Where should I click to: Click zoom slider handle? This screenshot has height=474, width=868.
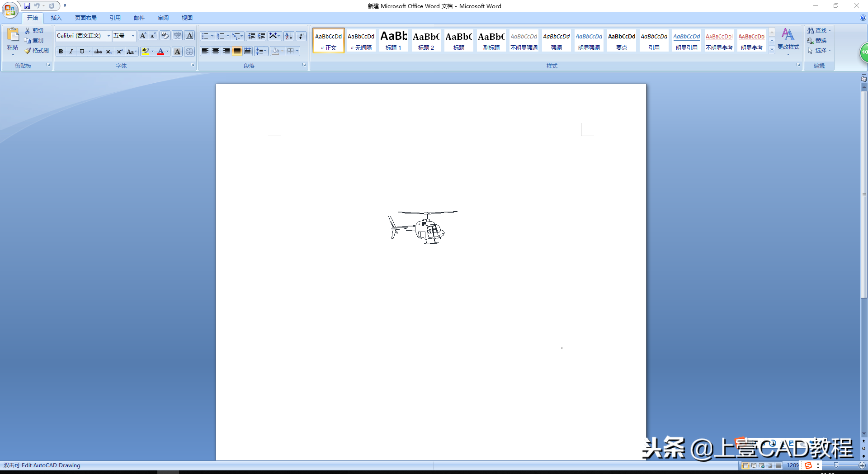pos(836,465)
